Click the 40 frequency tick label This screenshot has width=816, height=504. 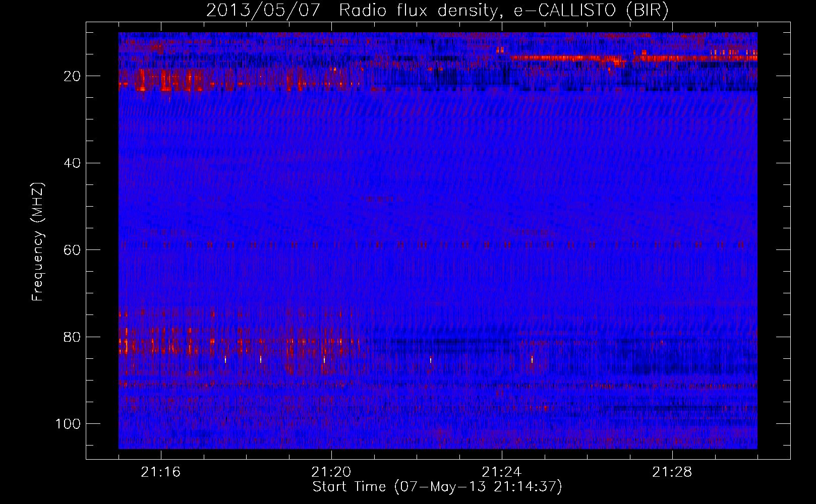(x=73, y=163)
